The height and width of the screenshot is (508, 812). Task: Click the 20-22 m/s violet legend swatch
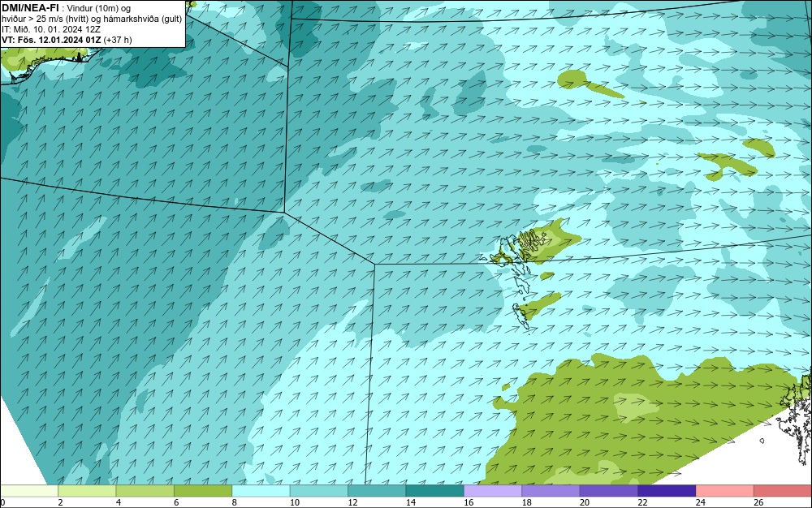[x=609, y=491]
